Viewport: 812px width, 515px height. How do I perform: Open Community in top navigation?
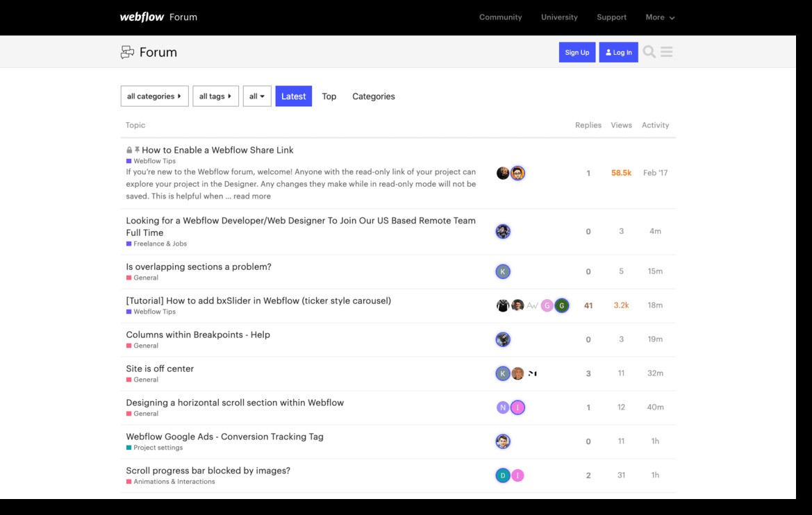[x=500, y=17]
